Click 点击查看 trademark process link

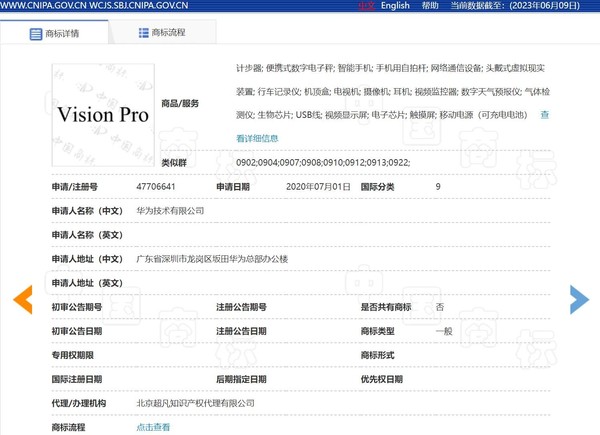tap(153, 427)
